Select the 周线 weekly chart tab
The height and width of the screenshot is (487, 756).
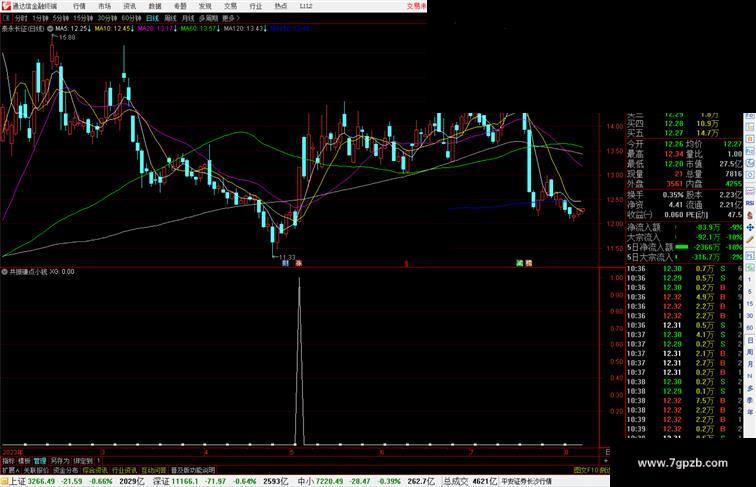tap(170, 18)
